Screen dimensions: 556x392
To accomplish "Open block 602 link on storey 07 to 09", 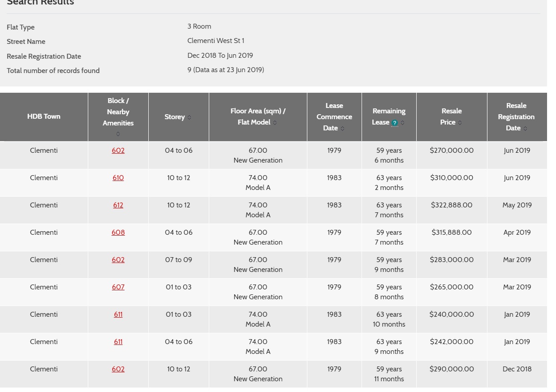I will click(118, 260).
